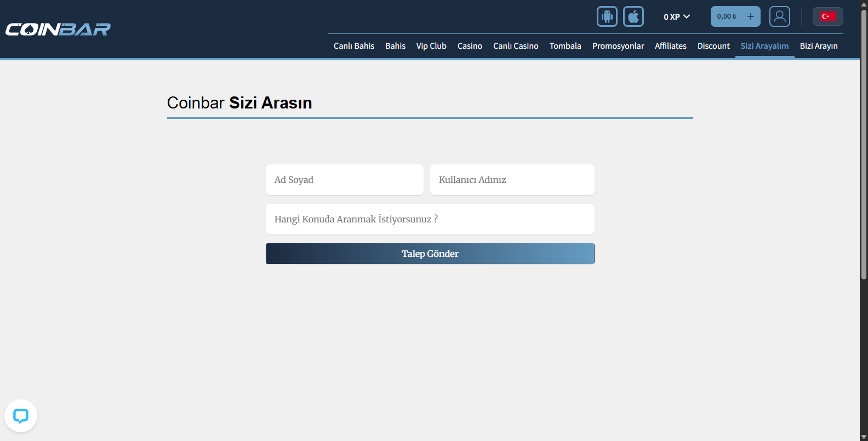Viewport: 868px width, 441px height.
Task: Click the plus icon to add balance
Action: pyautogui.click(x=751, y=16)
